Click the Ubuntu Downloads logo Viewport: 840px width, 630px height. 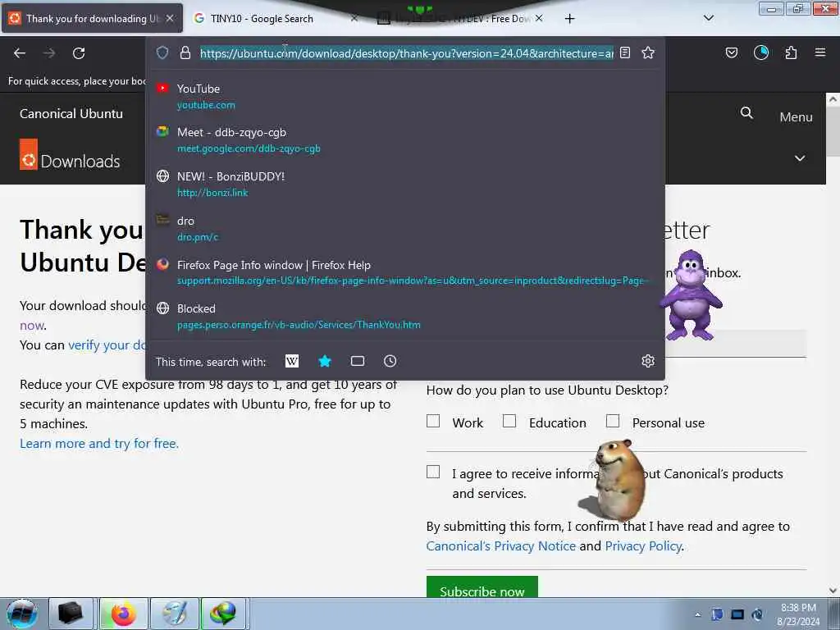[x=70, y=155]
